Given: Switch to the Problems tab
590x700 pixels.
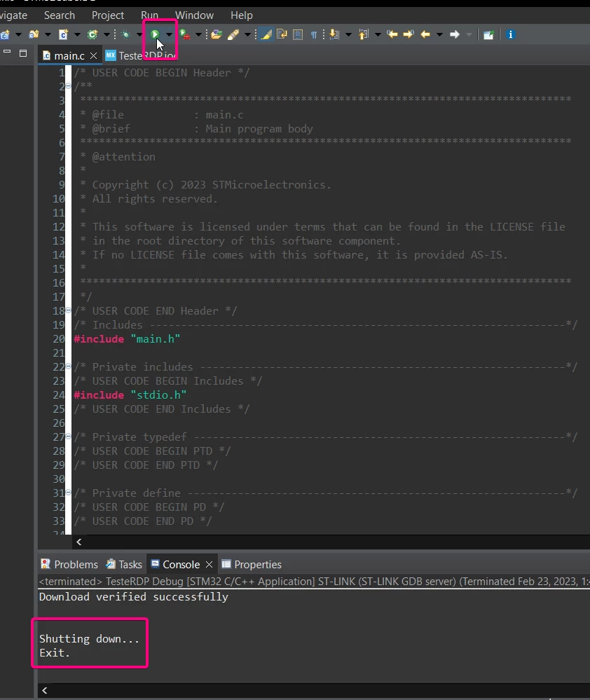Looking at the screenshot, I should pos(69,564).
